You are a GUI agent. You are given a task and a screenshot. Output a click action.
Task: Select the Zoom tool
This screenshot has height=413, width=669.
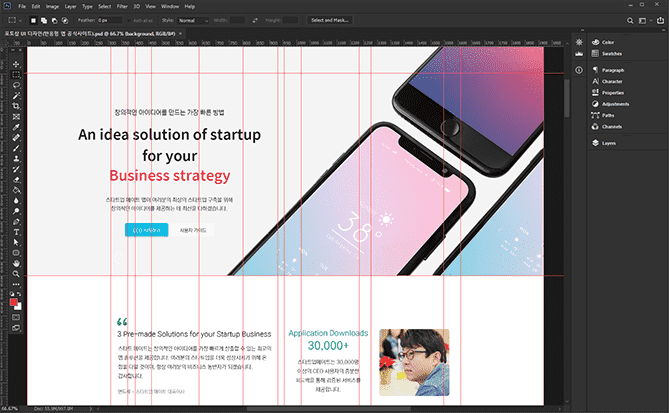click(16, 274)
